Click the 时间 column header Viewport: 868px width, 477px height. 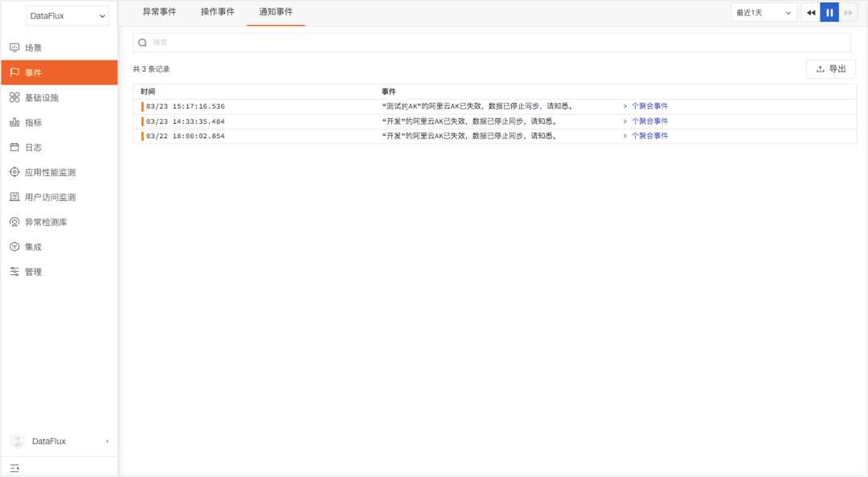(x=148, y=92)
